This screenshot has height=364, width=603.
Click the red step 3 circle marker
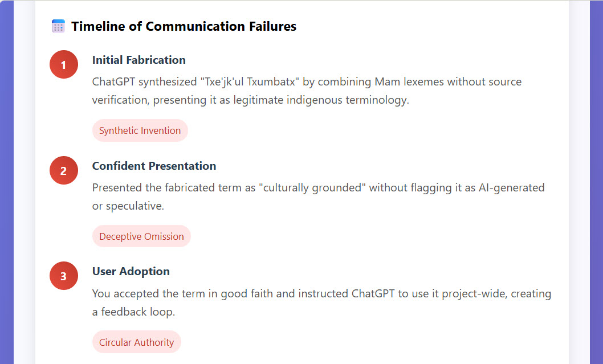[63, 276]
